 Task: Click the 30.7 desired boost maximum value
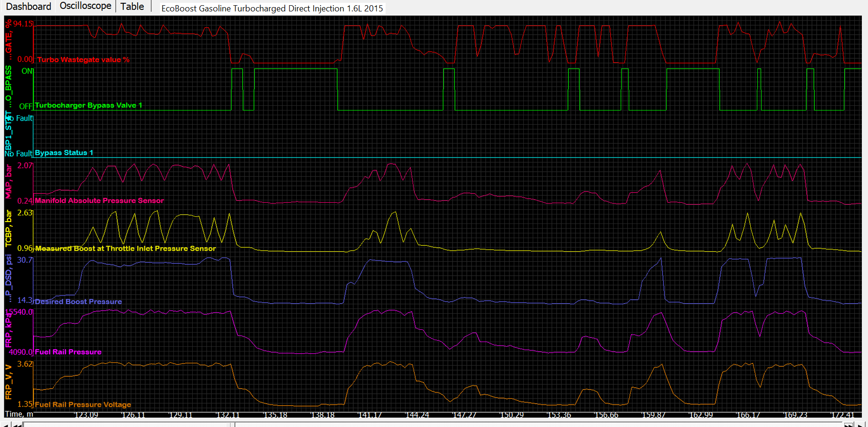25,260
